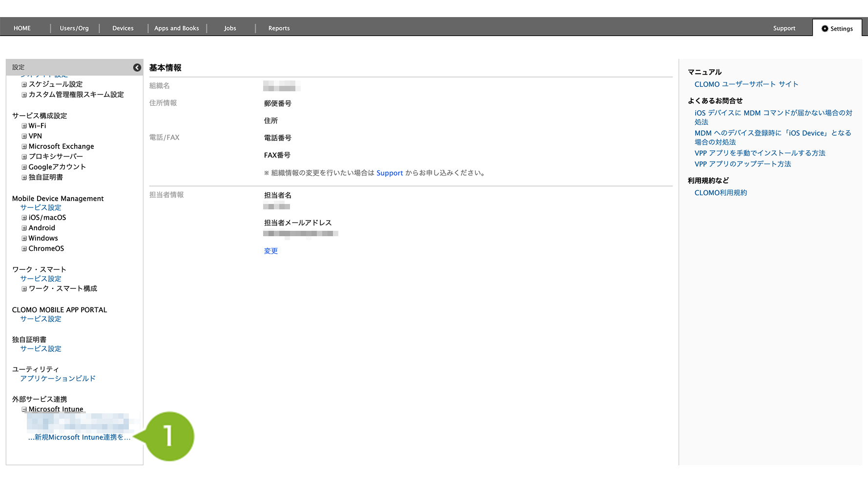Viewport: 868px width, 488px height.
Task: Collapse the 設定 sidebar with arrow icon
Action: [x=137, y=67]
